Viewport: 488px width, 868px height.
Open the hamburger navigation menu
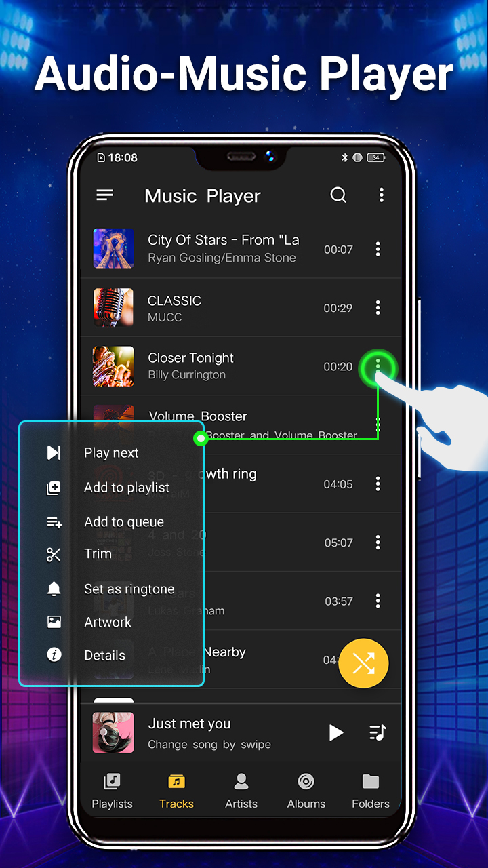pyautogui.click(x=104, y=195)
